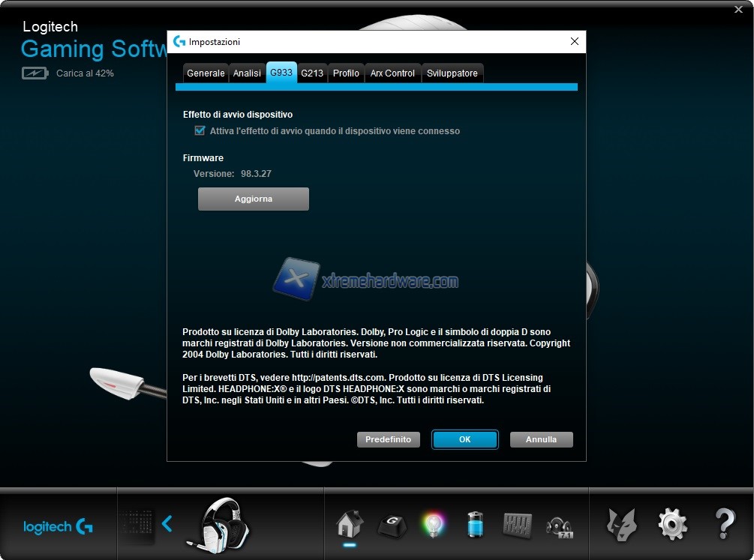754x560 pixels.
Task: Open the G-key customization icon
Action: (x=391, y=524)
